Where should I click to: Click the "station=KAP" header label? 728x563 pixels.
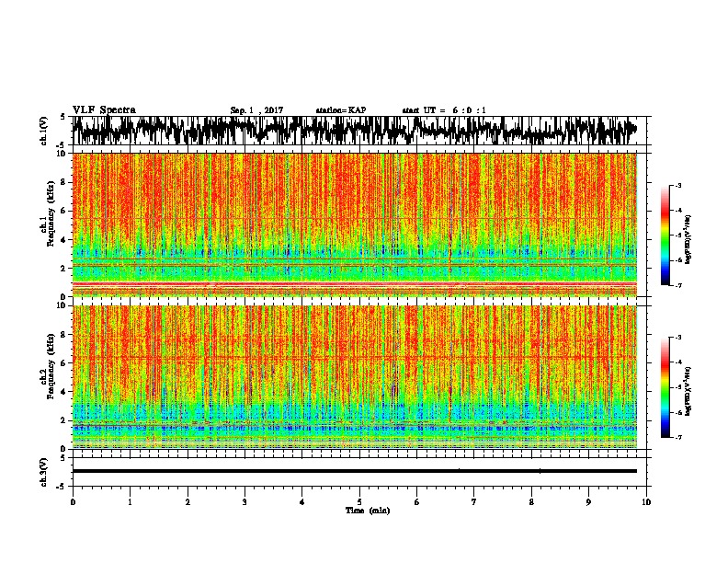pyautogui.click(x=341, y=110)
